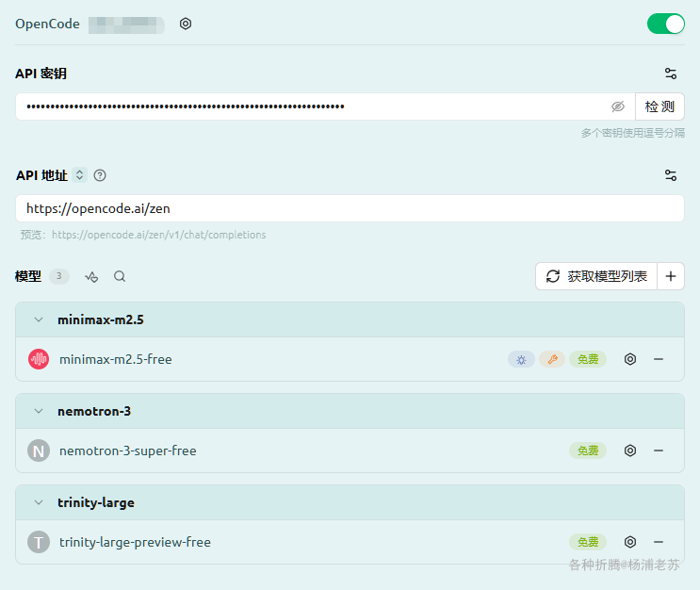The image size is (700, 590).
Task: Open OpenCode provider settings gear icon
Action: (186, 24)
